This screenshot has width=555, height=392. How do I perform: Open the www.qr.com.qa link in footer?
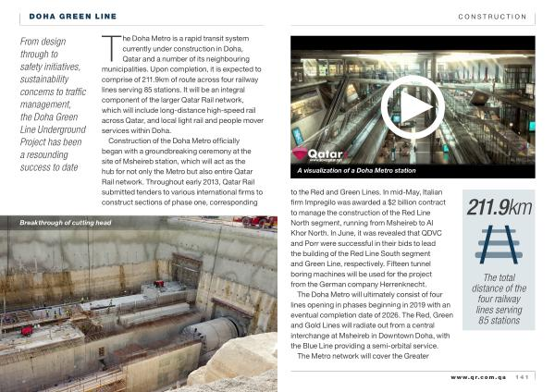tap(478, 377)
